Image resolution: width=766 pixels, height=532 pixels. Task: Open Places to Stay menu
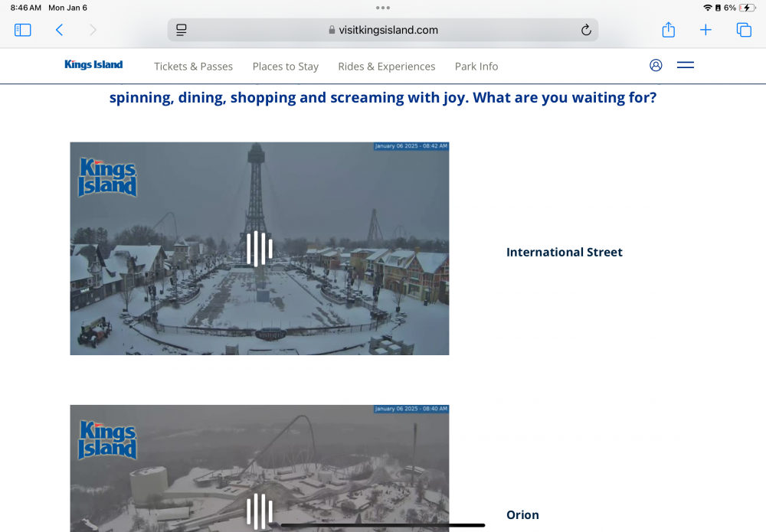(x=285, y=67)
